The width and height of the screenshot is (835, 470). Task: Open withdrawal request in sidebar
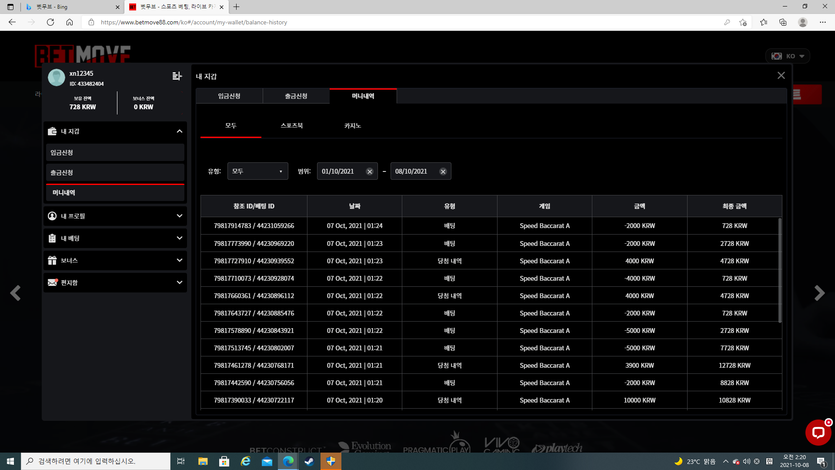pos(115,173)
